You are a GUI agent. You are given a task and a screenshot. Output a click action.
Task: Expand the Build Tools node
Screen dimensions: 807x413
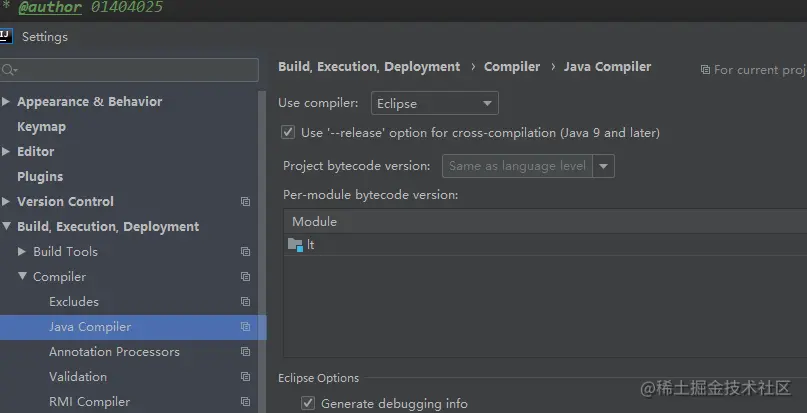point(22,251)
